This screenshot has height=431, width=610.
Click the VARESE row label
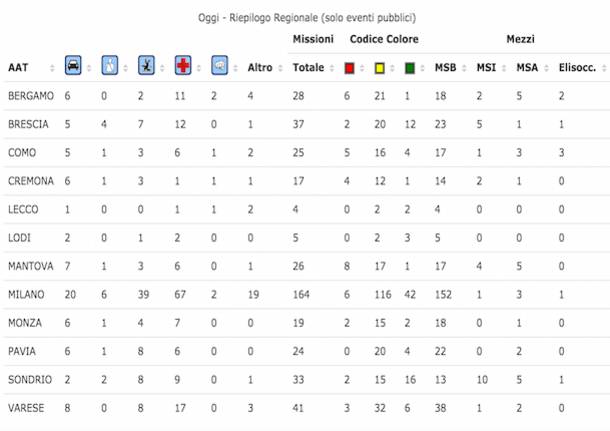[26, 408]
